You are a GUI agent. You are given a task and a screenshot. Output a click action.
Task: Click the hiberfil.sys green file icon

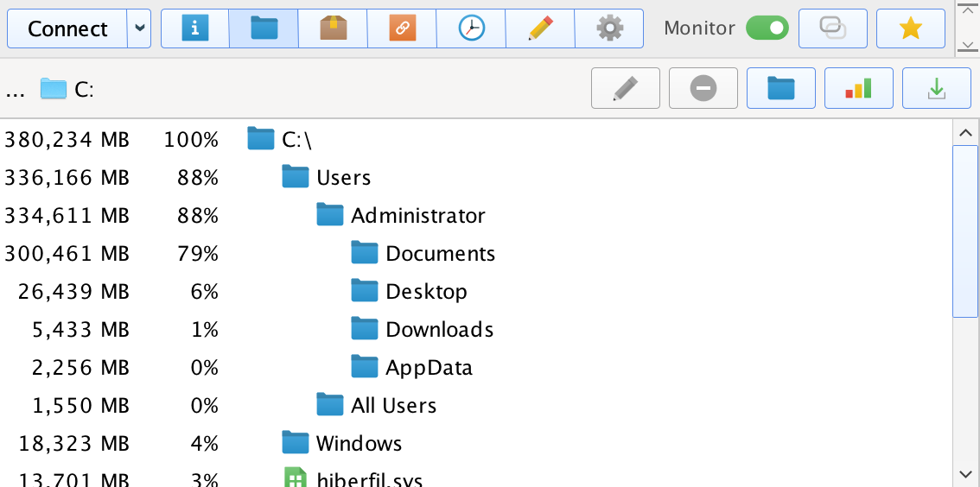295,478
